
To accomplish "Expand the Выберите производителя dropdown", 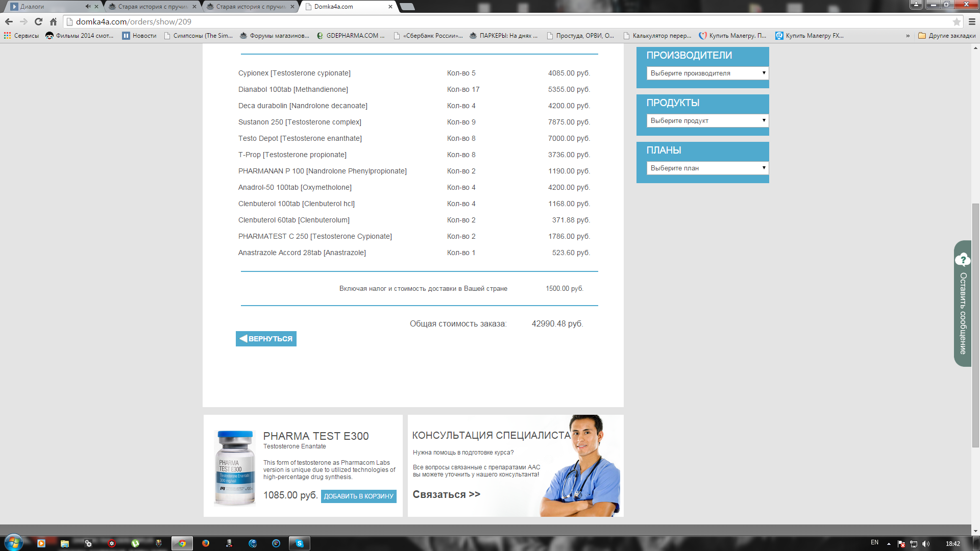I will pos(707,73).
